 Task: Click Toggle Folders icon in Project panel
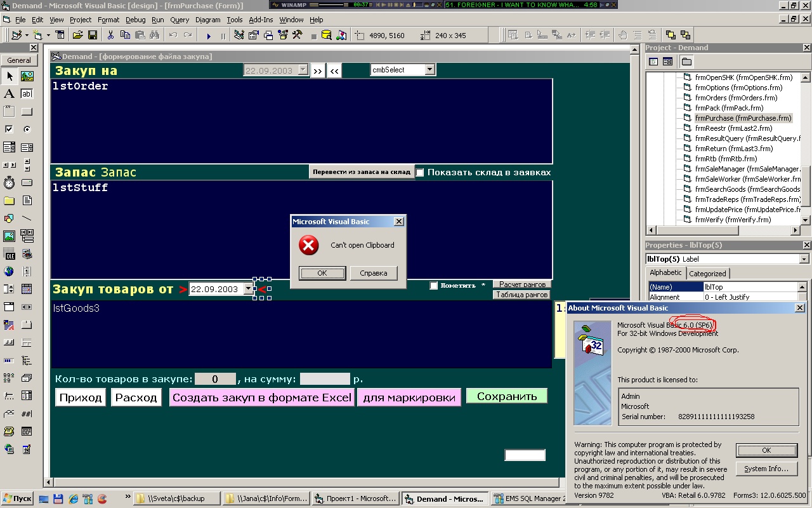[x=686, y=62]
